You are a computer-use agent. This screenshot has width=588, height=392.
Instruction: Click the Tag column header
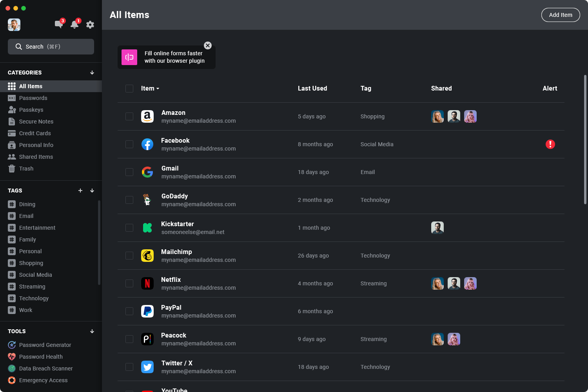pyautogui.click(x=366, y=89)
